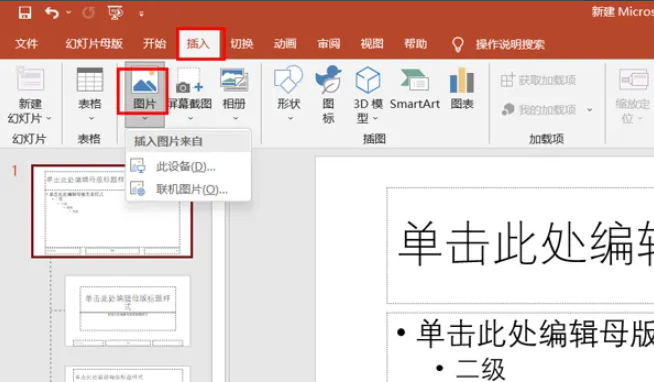Click 我的加载项 button
The height and width of the screenshot is (382, 654).
[x=538, y=110]
